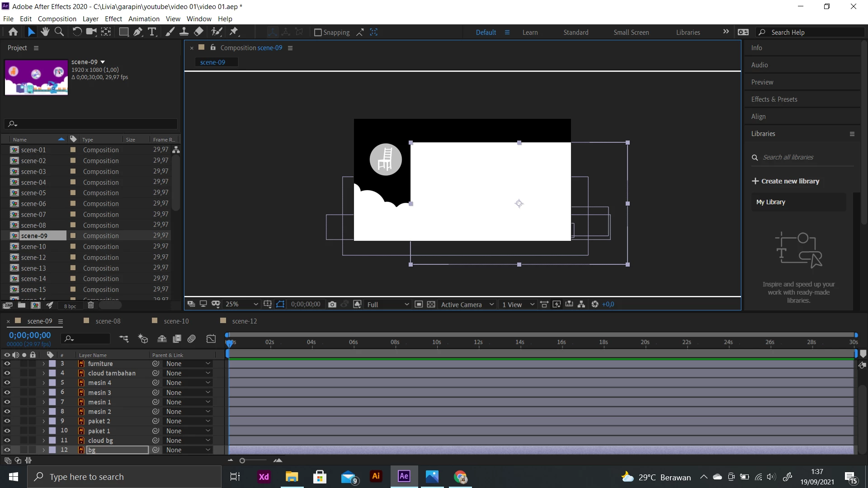The width and height of the screenshot is (868, 488).
Task: Toggle visibility of cloud bg layer
Action: click(7, 441)
